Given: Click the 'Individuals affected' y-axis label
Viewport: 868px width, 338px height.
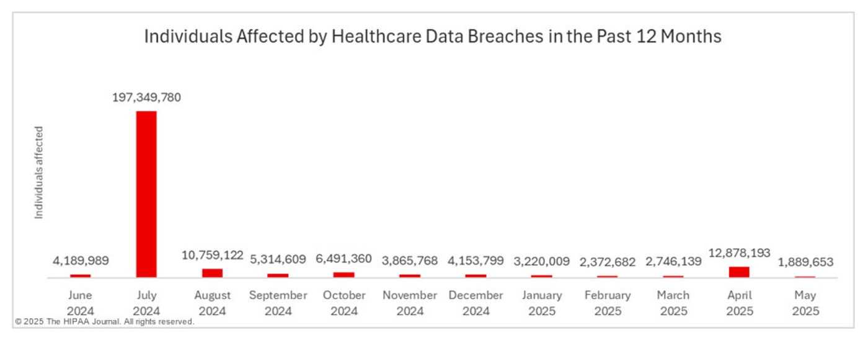Looking at the screenshot, I should click(39, 172).
